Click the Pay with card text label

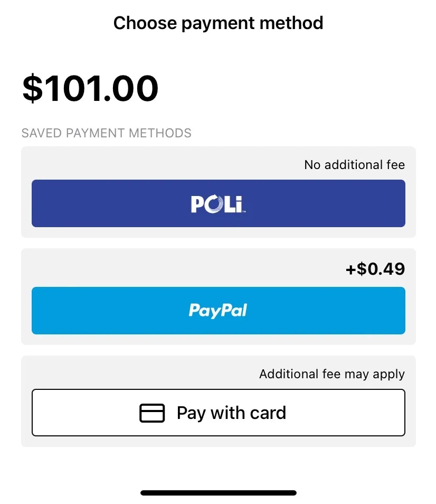(x=231, y=413)
